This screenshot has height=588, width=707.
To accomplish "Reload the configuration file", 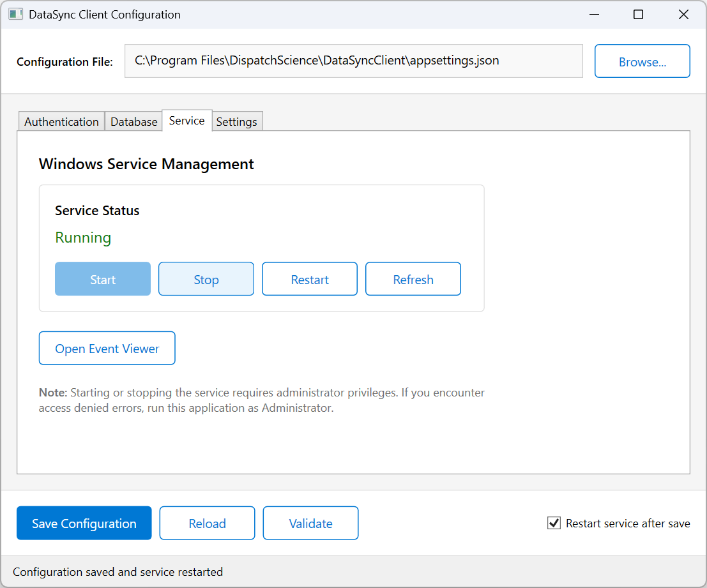I will pos(207,523).
